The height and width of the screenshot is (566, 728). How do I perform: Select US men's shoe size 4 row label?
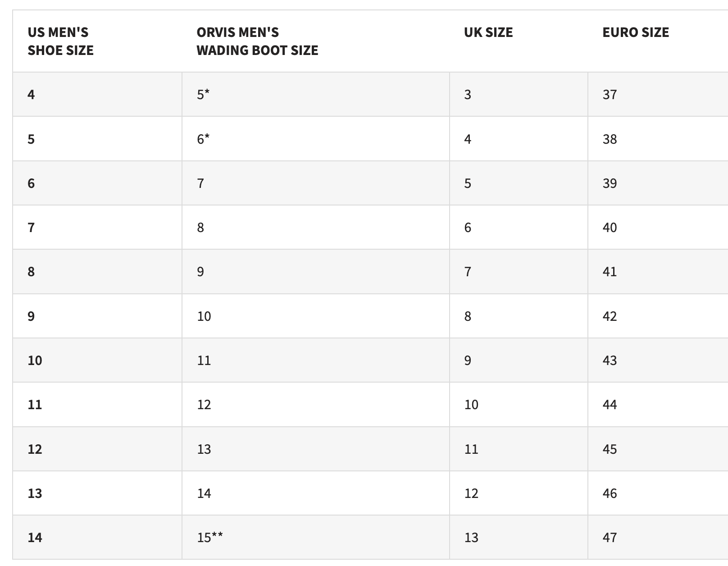click(x=97, y=94)
